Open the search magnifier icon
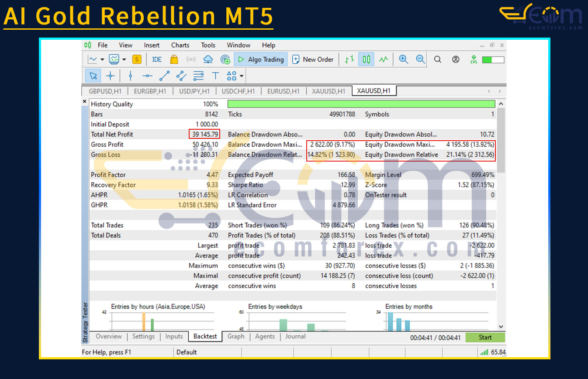This screenshot has height=379, width=588. [437, 59]
